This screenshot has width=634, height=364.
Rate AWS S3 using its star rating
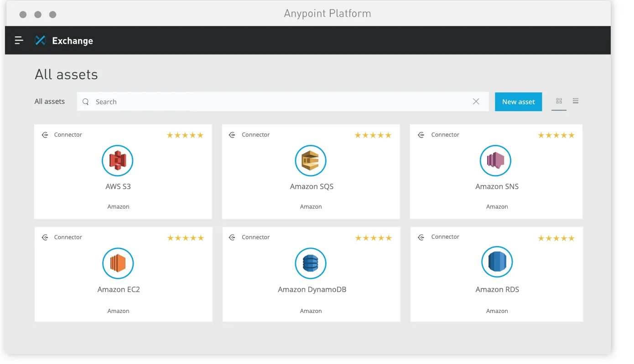185,135
